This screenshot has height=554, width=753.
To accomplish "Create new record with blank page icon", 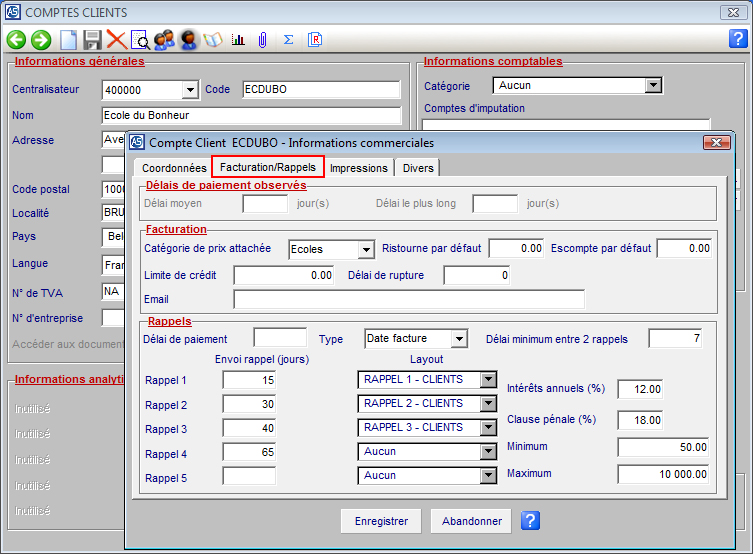I will click(x=68, y=40).
